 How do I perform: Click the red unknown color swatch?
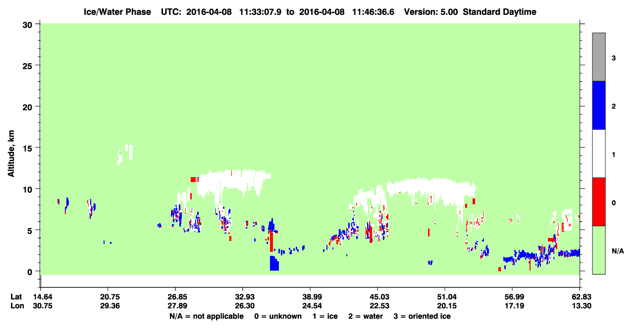coord(598,202)
